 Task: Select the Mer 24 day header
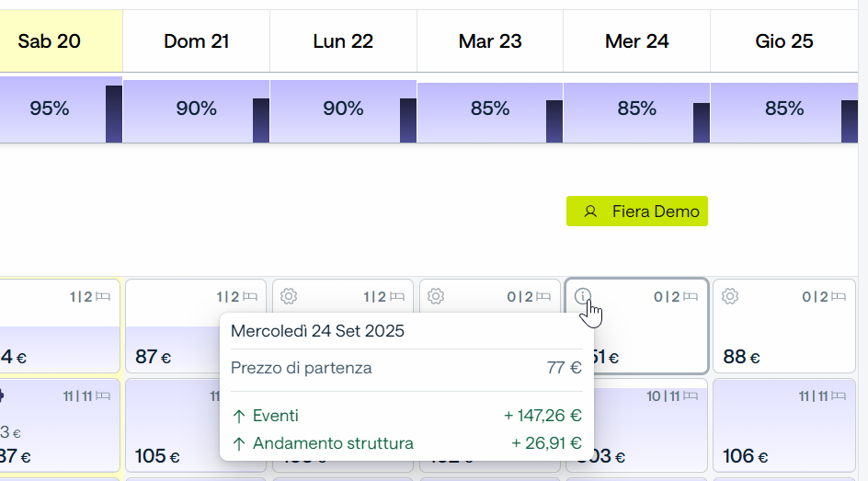pyautogui.click(x=636, y=41)
